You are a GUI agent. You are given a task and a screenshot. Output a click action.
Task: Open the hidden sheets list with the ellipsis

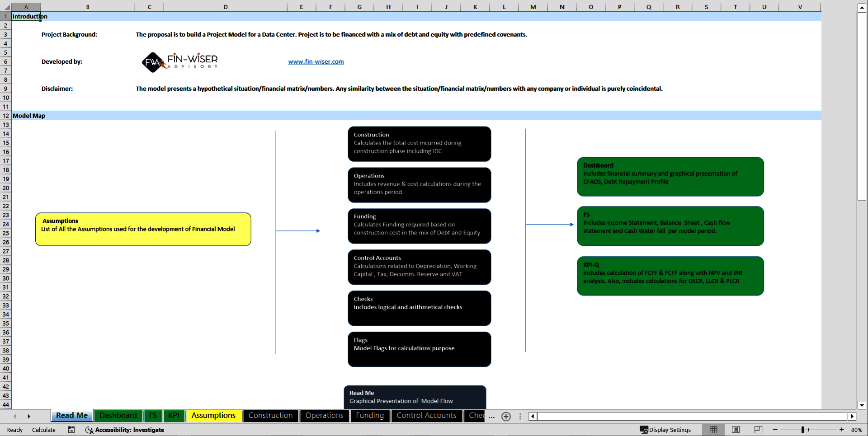pos(491,417)
